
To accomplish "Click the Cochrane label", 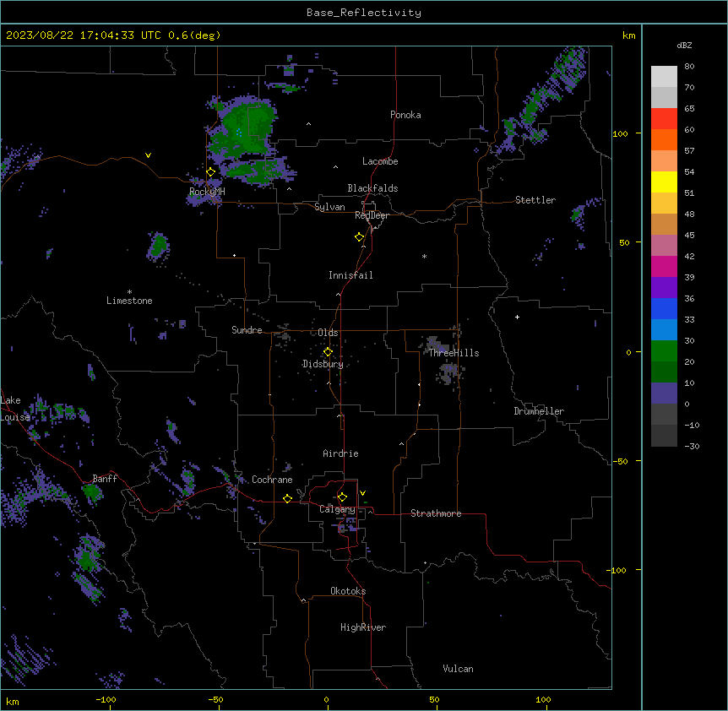I will [x=272, y=480].
